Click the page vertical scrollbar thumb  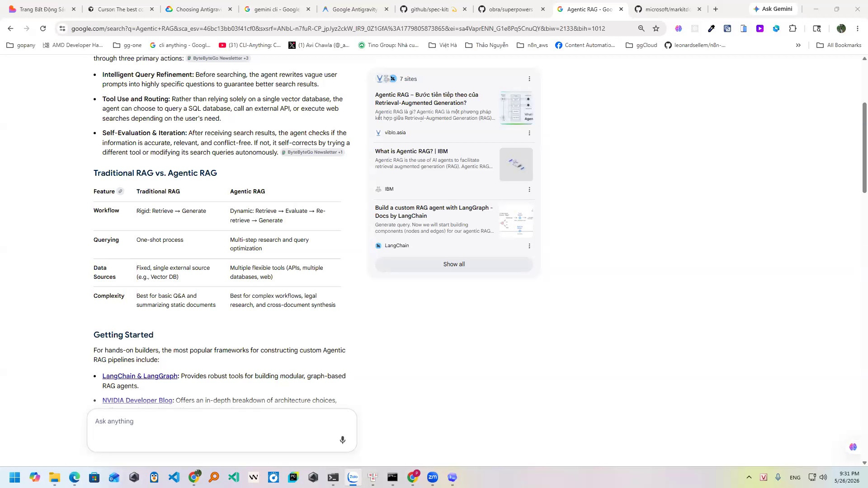pyautogui.click(x=864, y=147)
